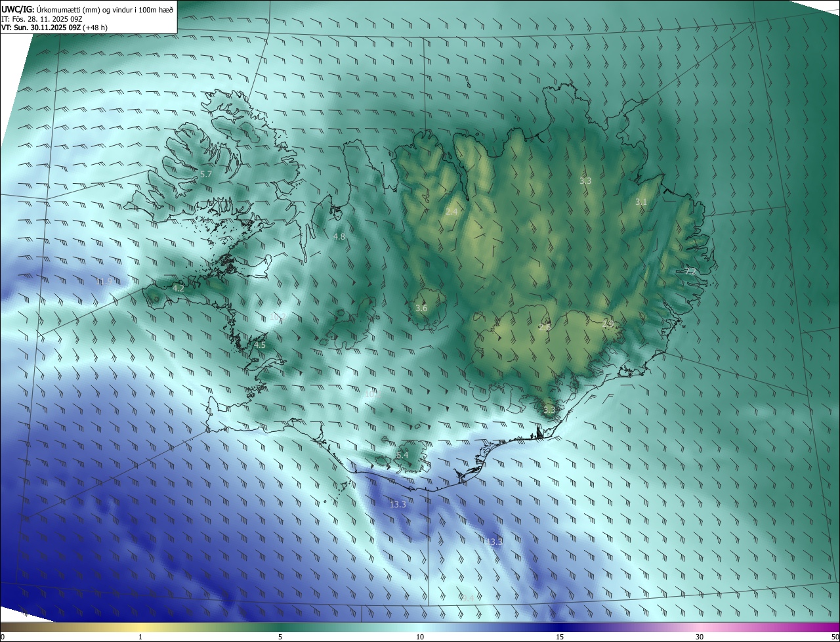
Task: Click the '15' tick on the color scale
Action: (560, 637)
